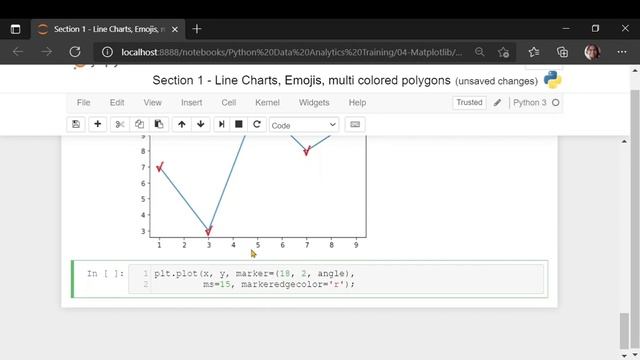Open the cell type Code dropdown
The width and height of the screenshot is (640, 360).
(x=303, y=125)
